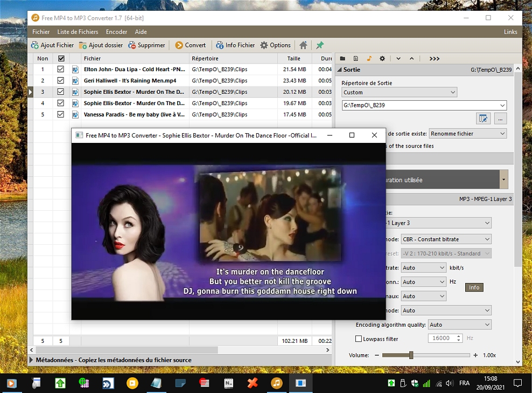The height and width of the screenshot is (393, 532).
Task: Click the edit output path icon button
Action: tap(483, 119)
